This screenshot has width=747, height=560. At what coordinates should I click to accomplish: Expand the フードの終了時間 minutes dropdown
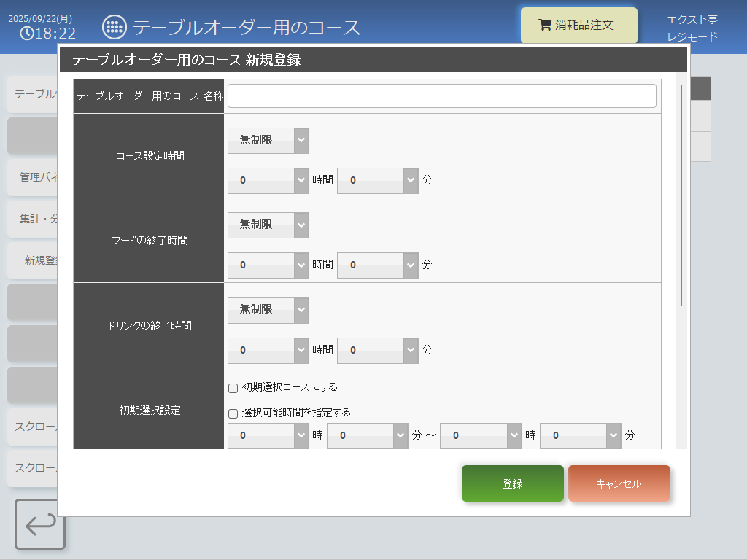coord(377,265)
